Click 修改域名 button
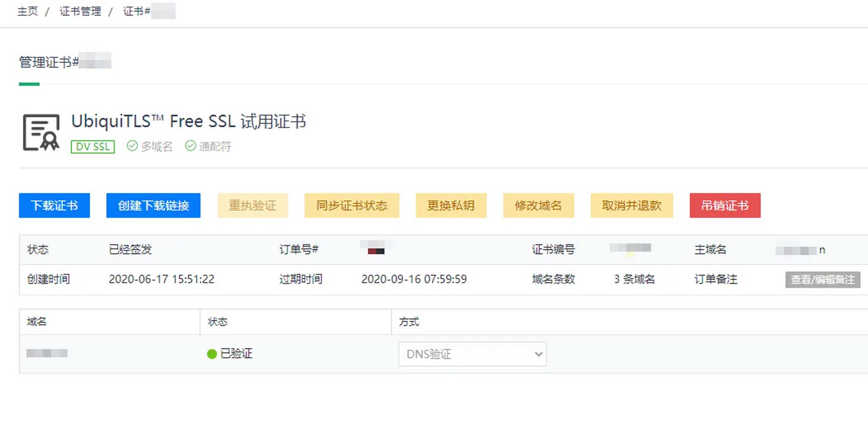Screen dimensions: 868x425 [538, 205]
